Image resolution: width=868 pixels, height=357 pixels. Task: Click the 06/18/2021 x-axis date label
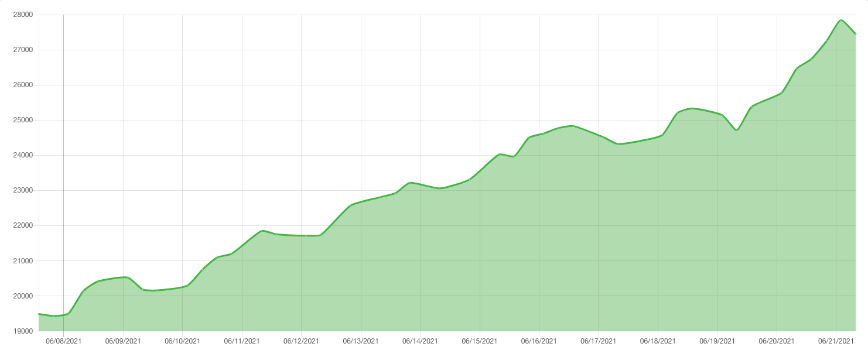coord(658,341)
